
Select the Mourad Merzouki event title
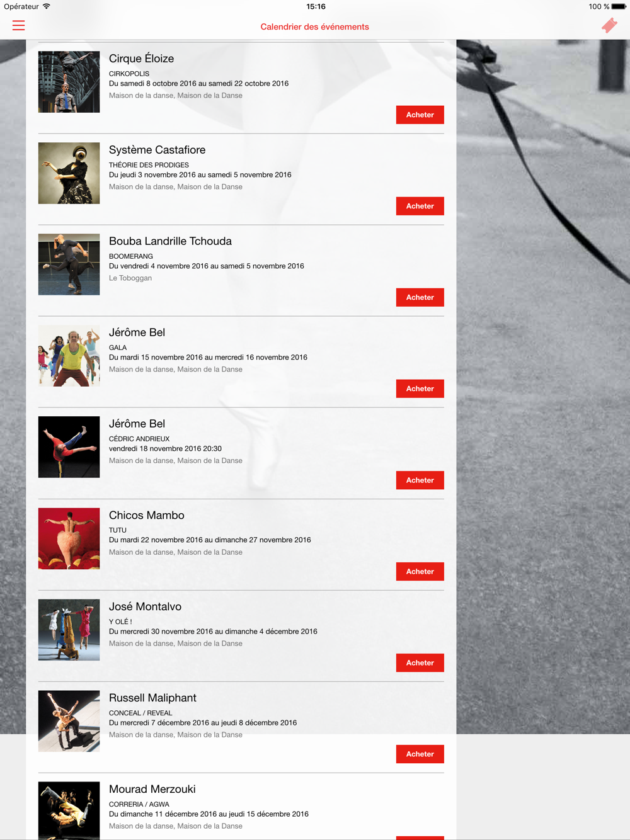152,789
